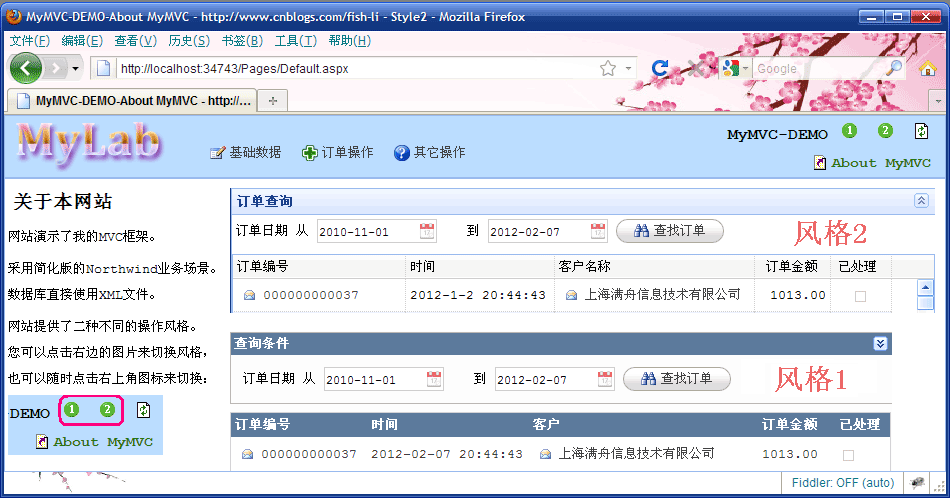Click the search magnifier icon
The width and height of the screenshot is (950, 498).
click(894, 68)
